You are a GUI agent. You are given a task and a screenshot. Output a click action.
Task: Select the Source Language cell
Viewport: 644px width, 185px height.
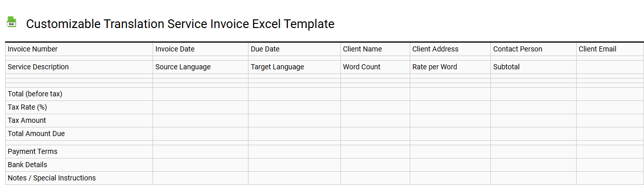201,67
